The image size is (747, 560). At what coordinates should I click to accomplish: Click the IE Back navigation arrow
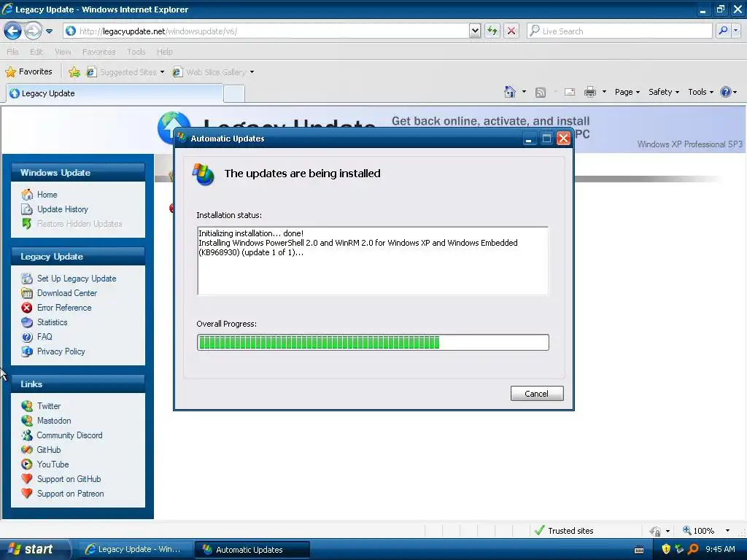(x=13, y=31)
